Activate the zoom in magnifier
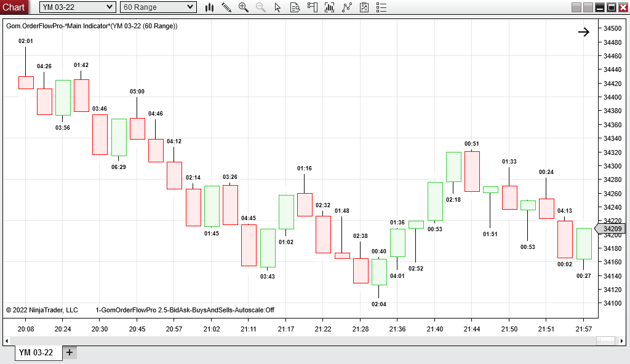The width and height of the screenshot is (630, 364). click(x=244, y=7)
